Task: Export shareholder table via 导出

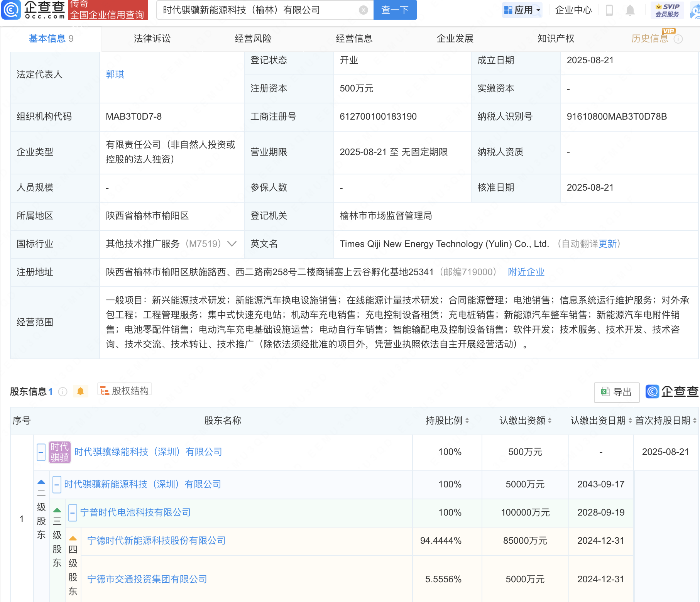Action: (617, 392)
